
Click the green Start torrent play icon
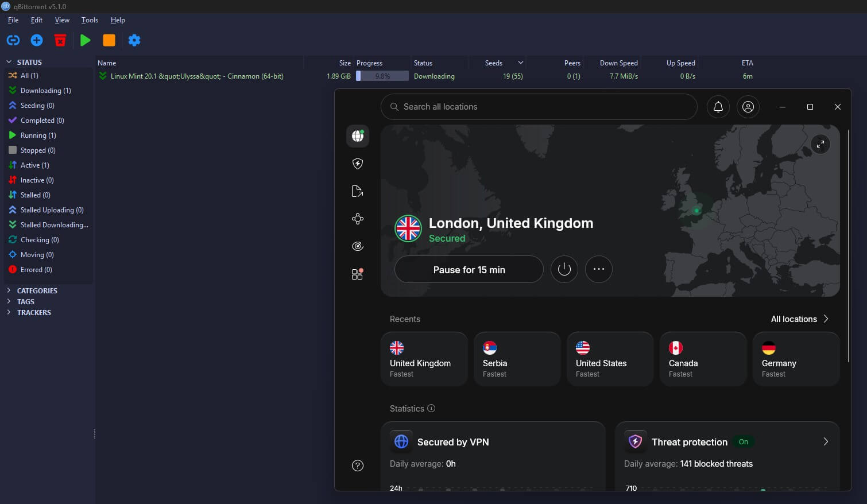point(86,40)
